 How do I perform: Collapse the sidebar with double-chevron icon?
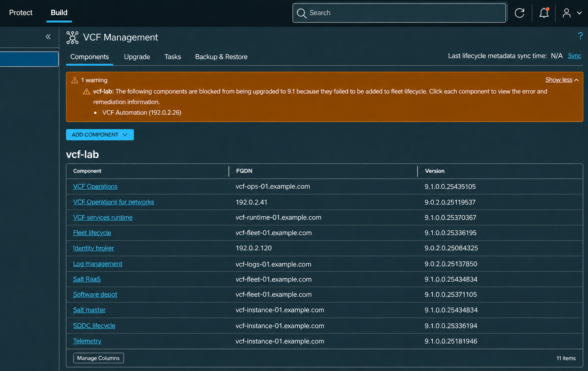point(48,37)
